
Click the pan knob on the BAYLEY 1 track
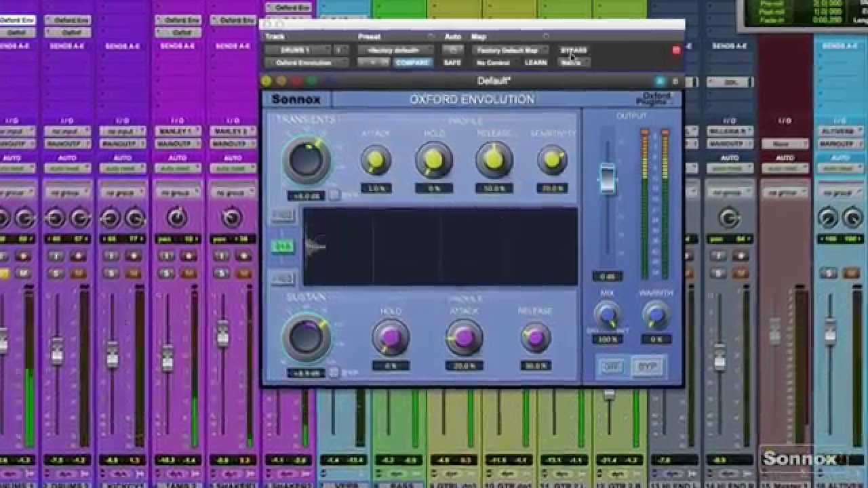point(176,218)
